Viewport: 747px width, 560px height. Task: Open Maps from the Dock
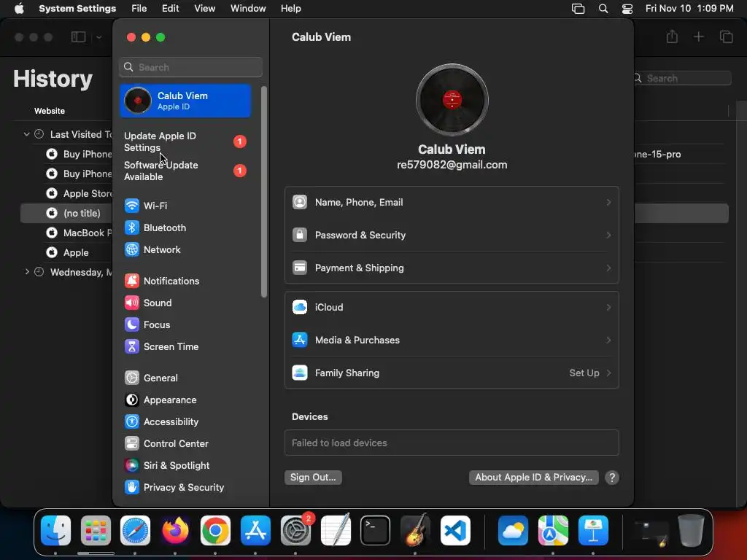[553, 531]
